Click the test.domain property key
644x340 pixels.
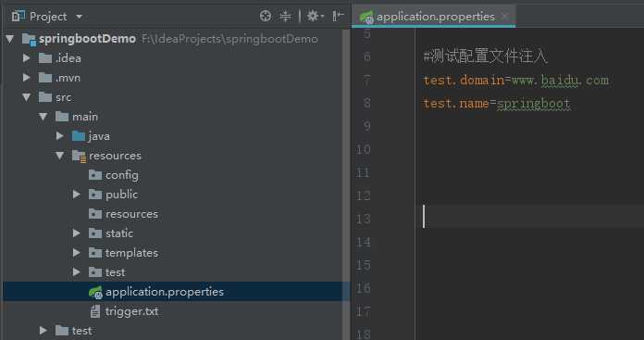coord(464,81)
